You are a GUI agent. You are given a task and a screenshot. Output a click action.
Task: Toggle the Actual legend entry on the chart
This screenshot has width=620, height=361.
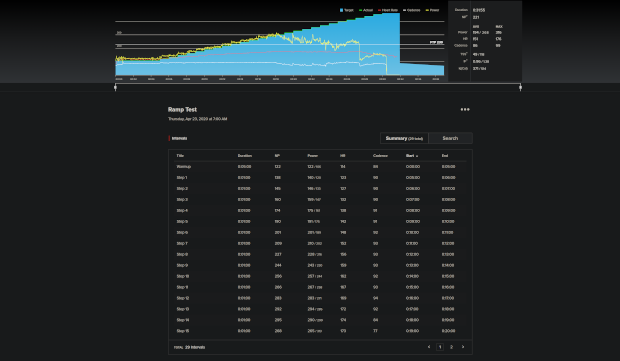click(366, 10)
